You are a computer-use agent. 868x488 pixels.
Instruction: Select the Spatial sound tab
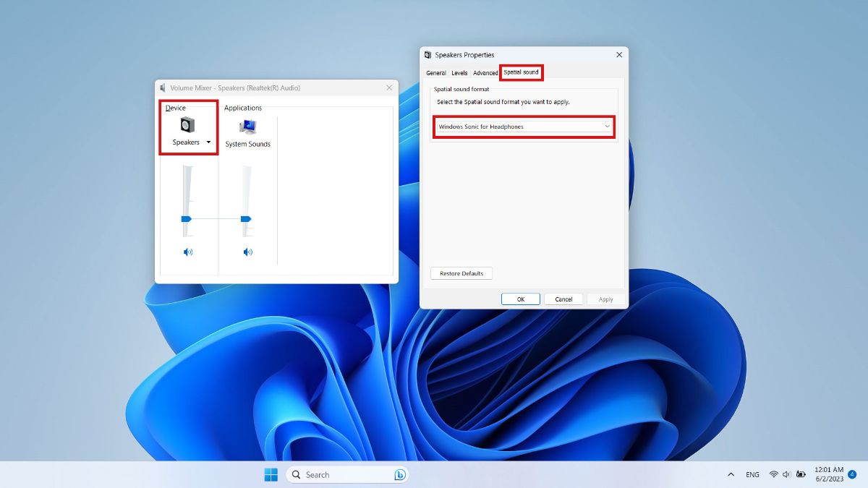pyautogui.click(x=521, y=72)
